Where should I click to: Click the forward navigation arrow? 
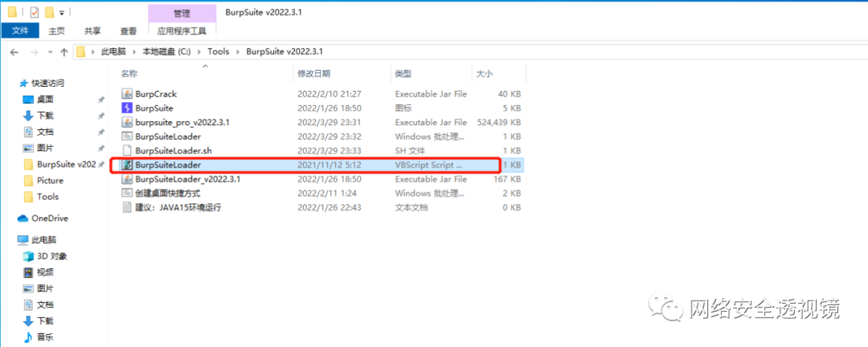34,52
